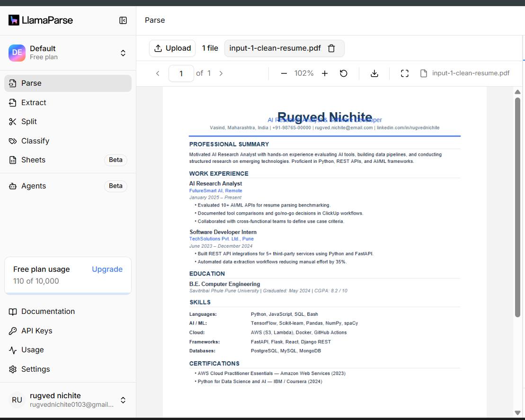Click the Usage activity icon
The image size is (525, 420).
[13, 350]
